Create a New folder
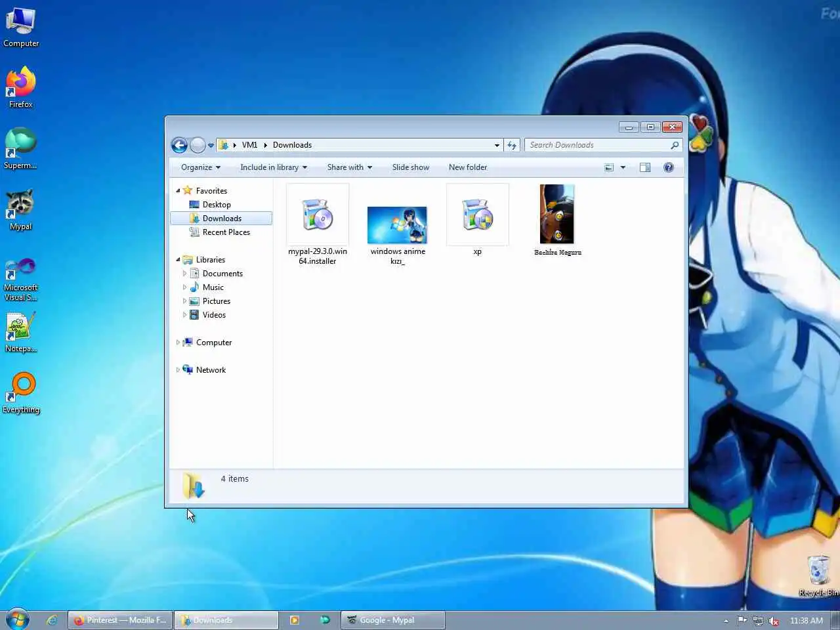840x630 pixels. click(x=468, y=167)
